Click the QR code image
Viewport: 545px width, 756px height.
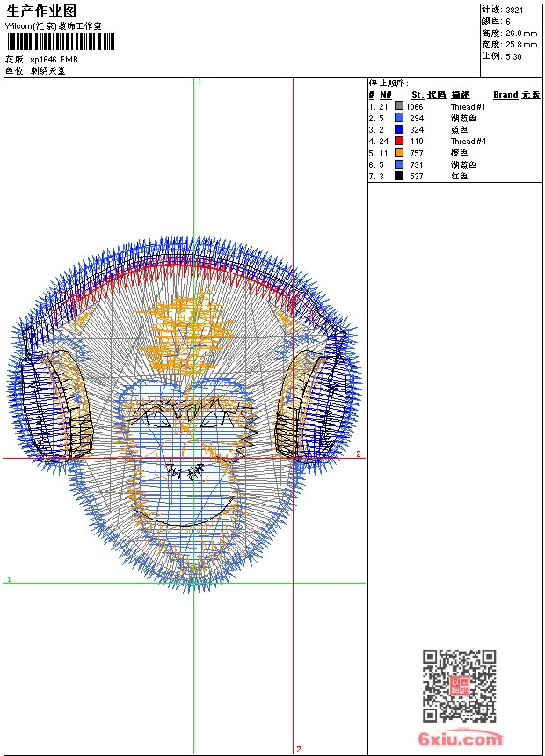(x=459, y=686)
